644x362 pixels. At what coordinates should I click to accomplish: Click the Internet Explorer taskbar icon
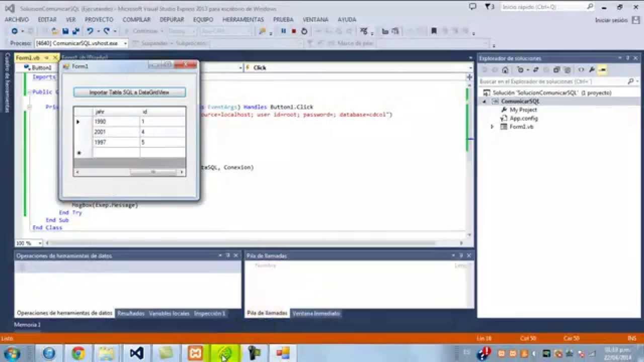click(49, 353)
